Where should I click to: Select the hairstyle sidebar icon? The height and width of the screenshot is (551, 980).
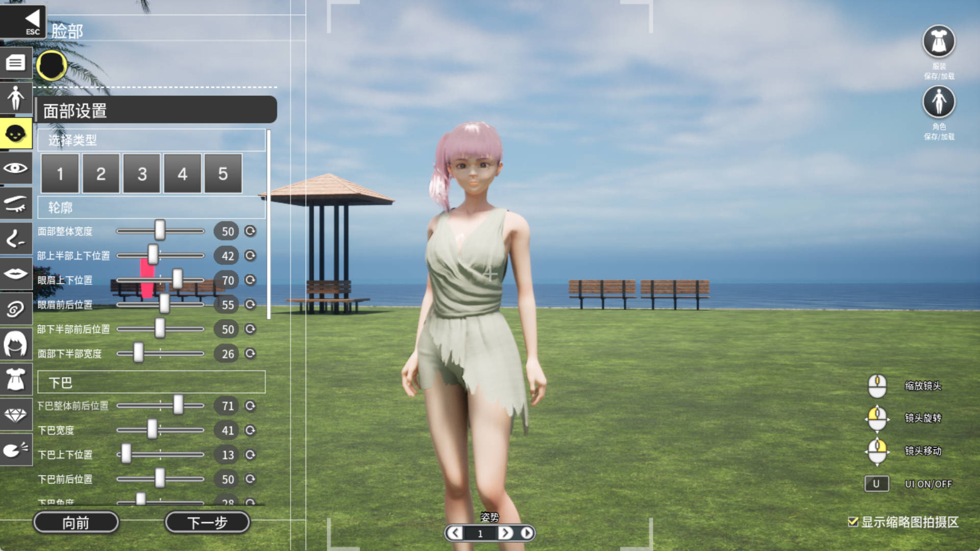pyautogui.click(x=15, y=344)
